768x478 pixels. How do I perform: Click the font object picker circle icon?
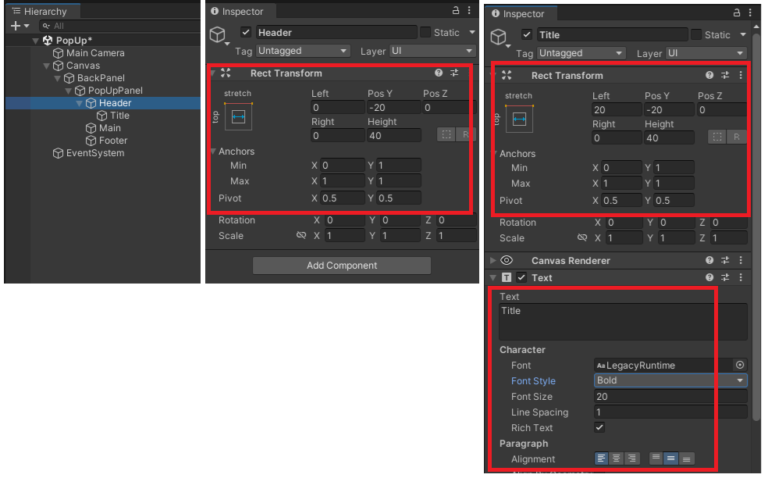point(740,366)
